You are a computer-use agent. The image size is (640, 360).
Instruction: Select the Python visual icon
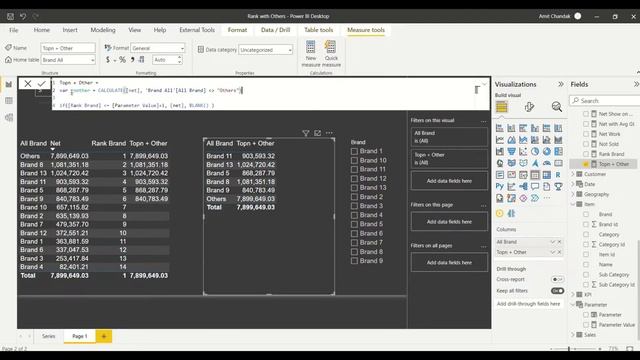click(500, 187)
